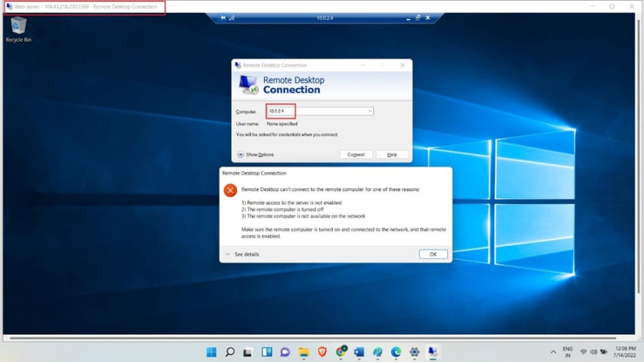Open Widgets from the taskbar
This screenshot has width=644, height=362.
266,352
